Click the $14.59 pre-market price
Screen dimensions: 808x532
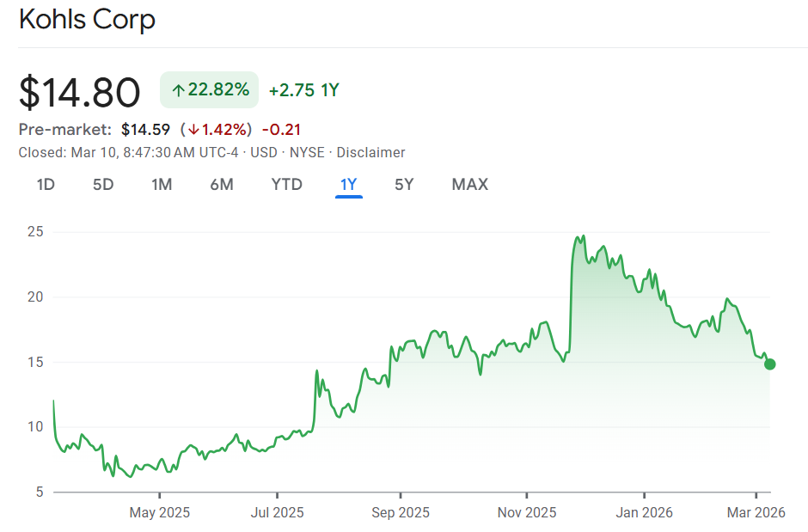click(x=145, y=130)
